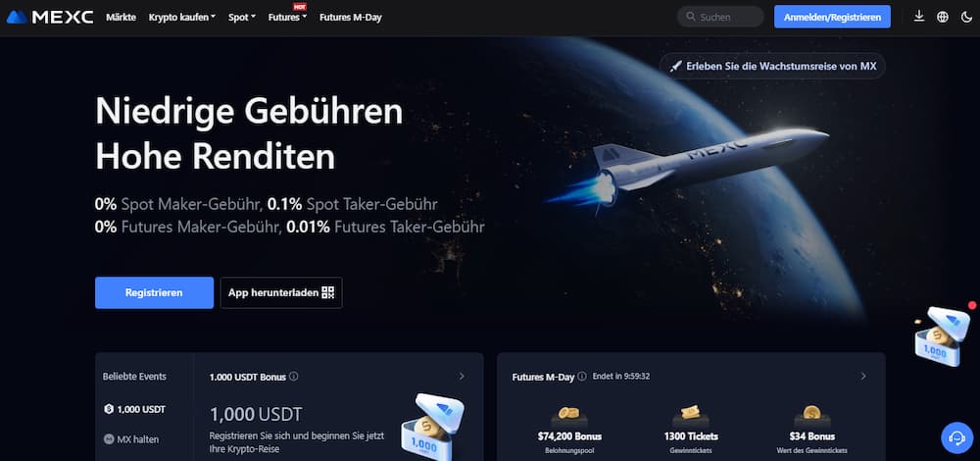This screenshot has height=461, width=980.
Task: Click the floating 1,000 gift box icon
Action: coord(943,334)
